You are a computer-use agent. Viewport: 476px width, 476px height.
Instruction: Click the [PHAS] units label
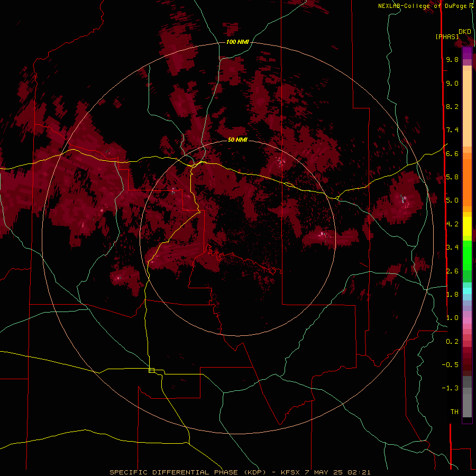pyautogui.click(x=447, y=37)
